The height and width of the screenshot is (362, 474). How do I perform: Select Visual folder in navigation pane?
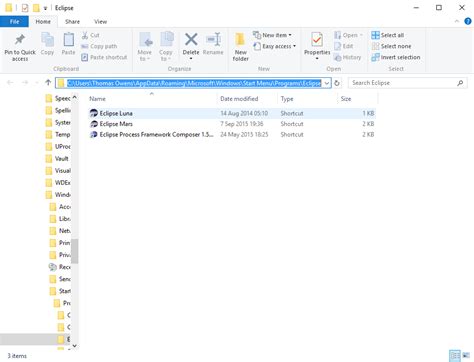58,171
